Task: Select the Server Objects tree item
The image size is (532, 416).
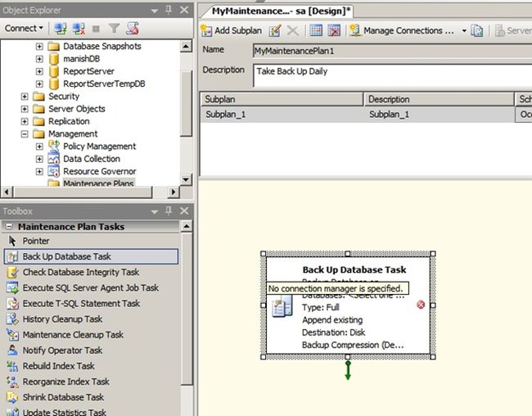Action: coord(77,109)
